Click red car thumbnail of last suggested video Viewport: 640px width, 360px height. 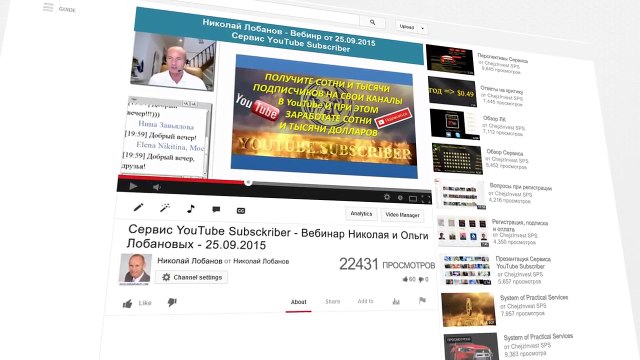tap(471, 347)
